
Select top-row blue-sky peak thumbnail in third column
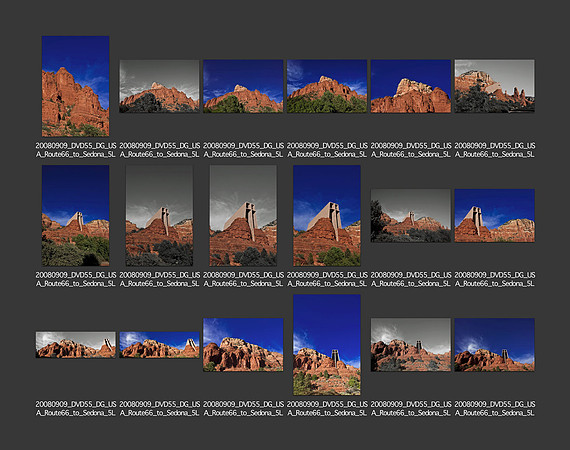[x=243, y=86]
